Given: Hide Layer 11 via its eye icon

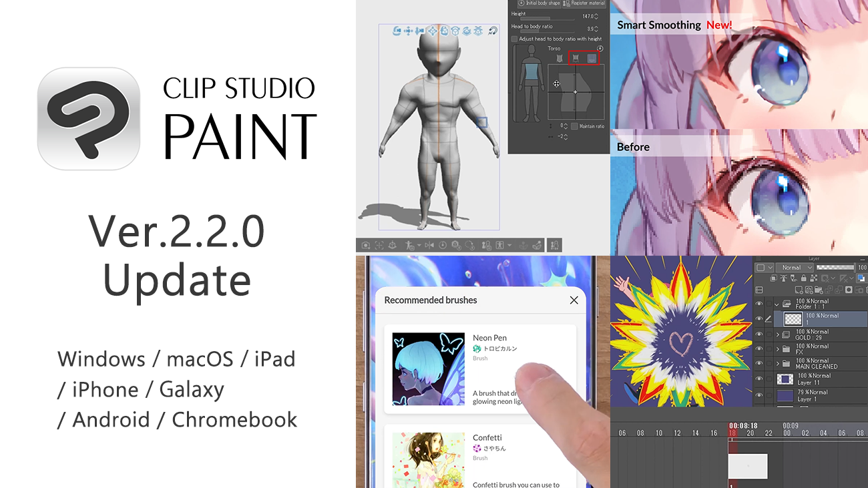Looking at the screenshot, I should coord(759,379).
